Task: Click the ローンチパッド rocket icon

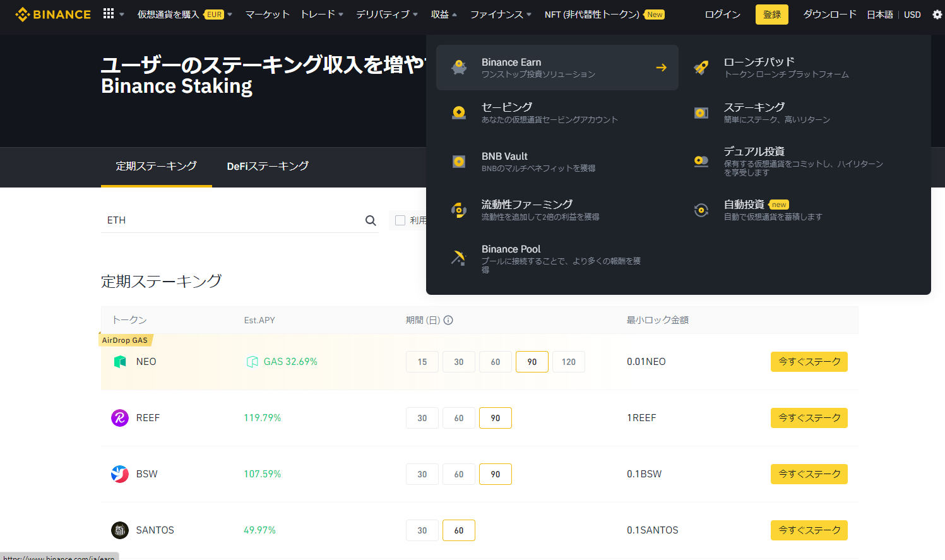Action: coord(701,68)
